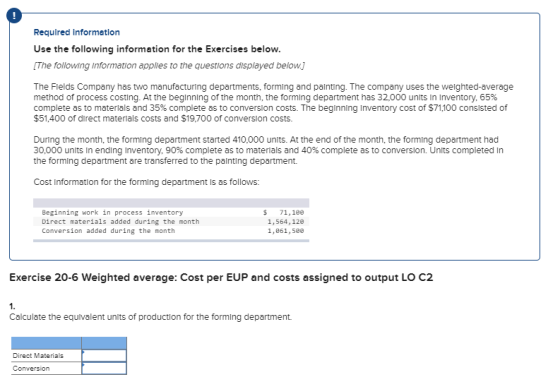Image resolution: width=560 pixels, height=382 pixels.
Task: Select the Conversion added during the month row
Action: click(171, 231)
